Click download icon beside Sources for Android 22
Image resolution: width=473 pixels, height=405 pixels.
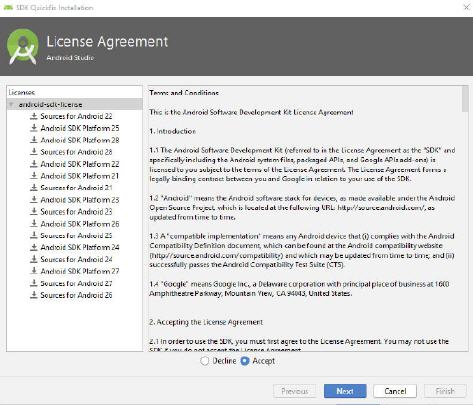34,116
